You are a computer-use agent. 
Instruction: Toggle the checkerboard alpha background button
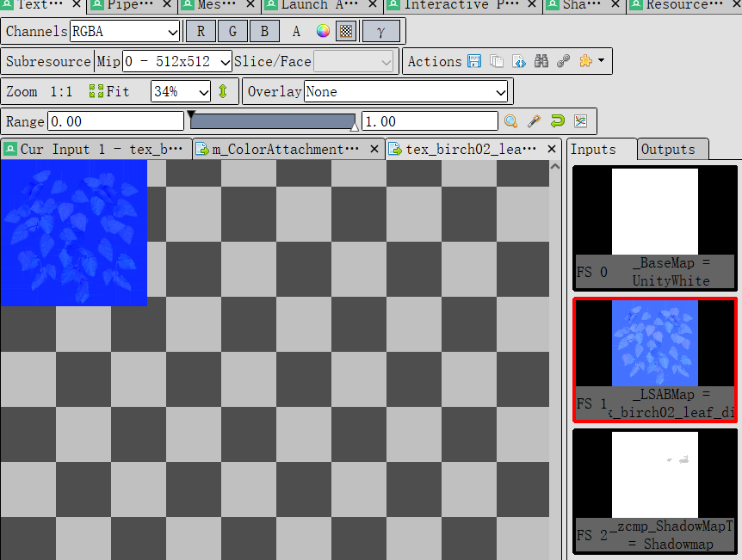[x=346, y=32]
